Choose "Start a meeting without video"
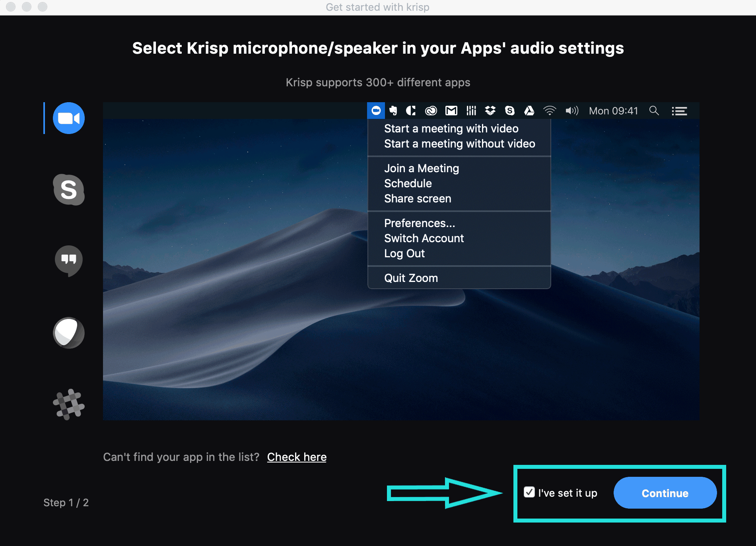Screen dimensions: 756x546 (459, 144)
